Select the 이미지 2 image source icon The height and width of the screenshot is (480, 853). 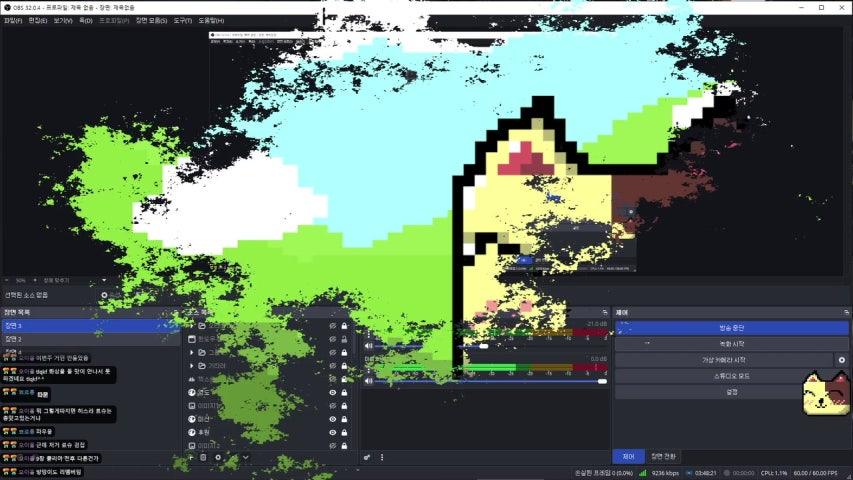point(191,446)
